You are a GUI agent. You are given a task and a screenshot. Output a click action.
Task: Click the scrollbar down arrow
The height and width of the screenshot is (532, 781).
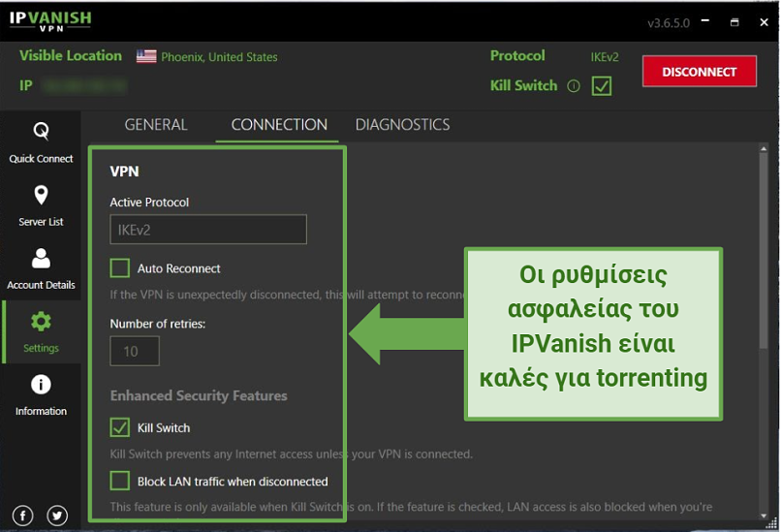[764, 516]
